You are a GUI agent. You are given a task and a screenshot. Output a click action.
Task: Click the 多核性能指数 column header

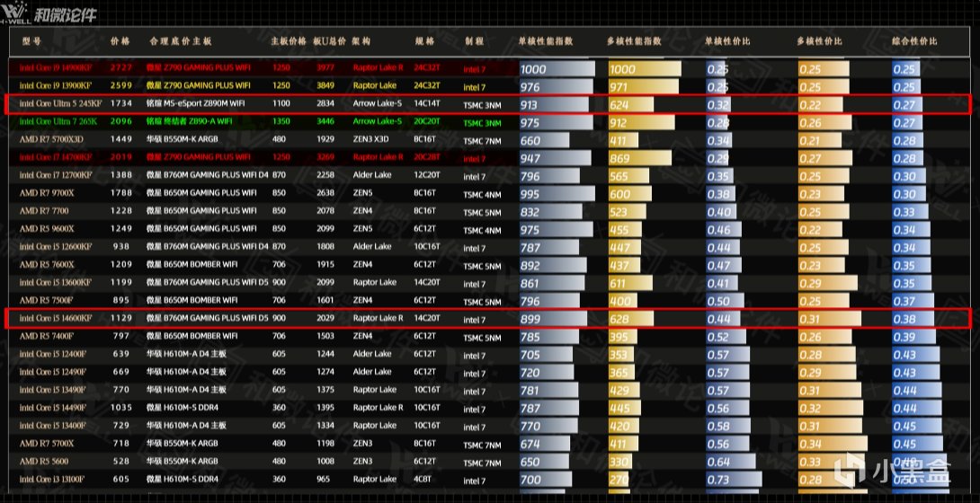point(634,41)
